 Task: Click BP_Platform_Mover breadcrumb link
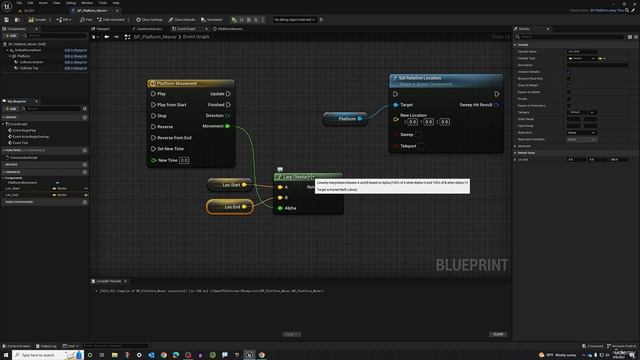click(155, 37)
